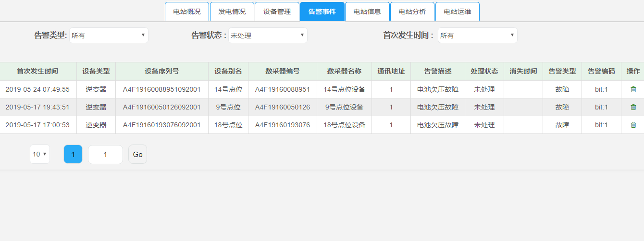Click the 数采器名称 column header
Screen dimensions: 644x241
click(x=344, y=71)
